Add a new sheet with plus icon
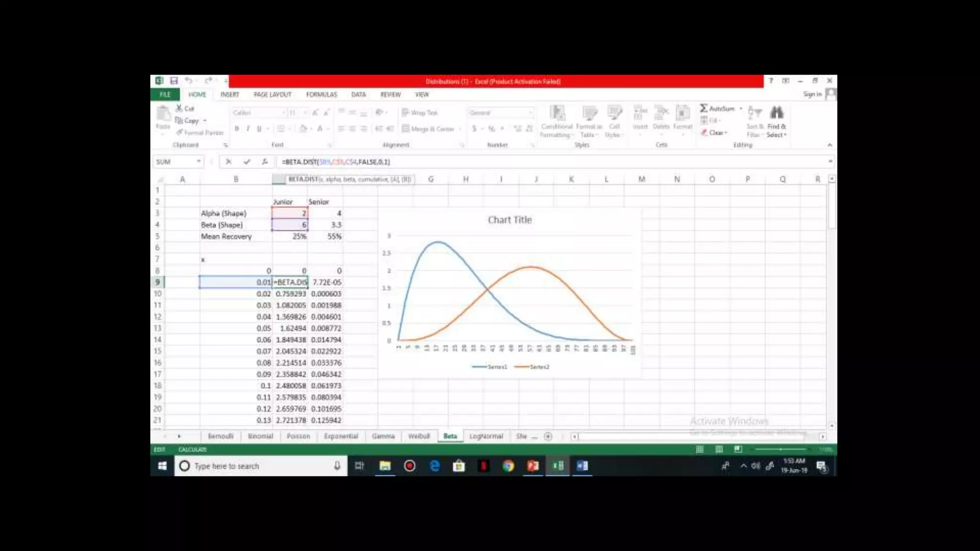The width and height of the screenshot is (980, 551). point(548,436)
